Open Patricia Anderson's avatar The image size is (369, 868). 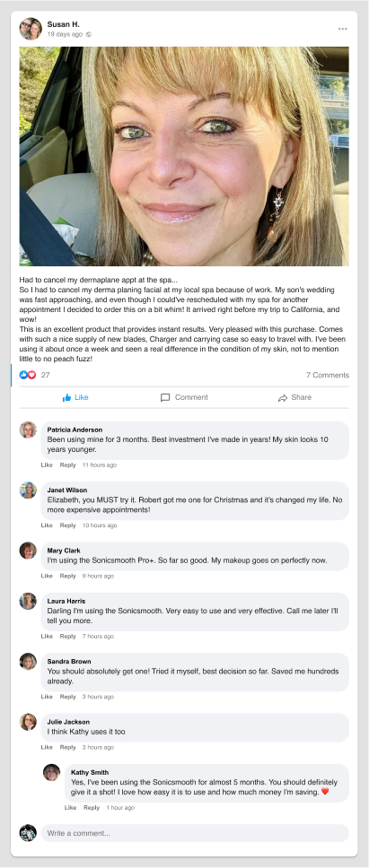pyautogui.click(x=28, y=430)
